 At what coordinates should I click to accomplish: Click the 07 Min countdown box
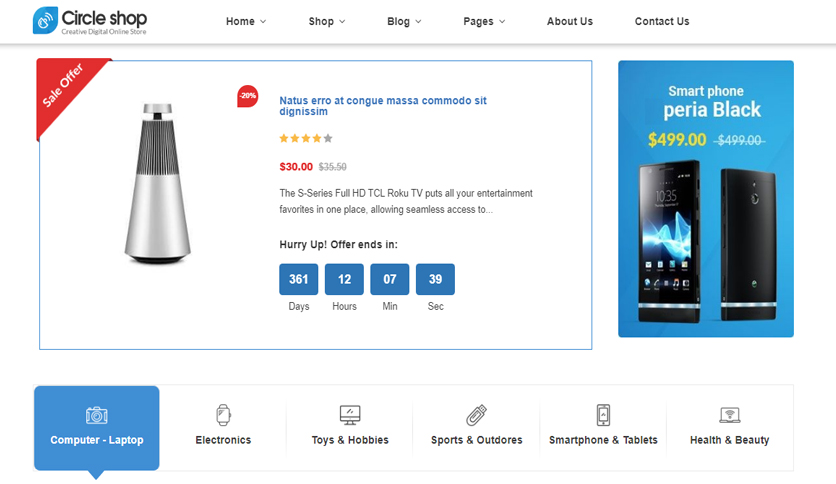pyautogui.click(x=390, y=279)
